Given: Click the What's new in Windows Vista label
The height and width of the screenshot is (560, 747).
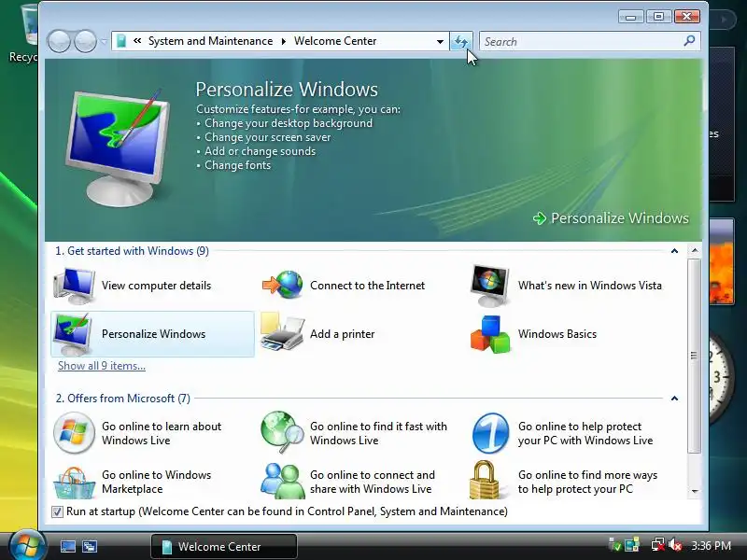Looking at the screenshot, I should pyautogui.click(x=590, y=286).
